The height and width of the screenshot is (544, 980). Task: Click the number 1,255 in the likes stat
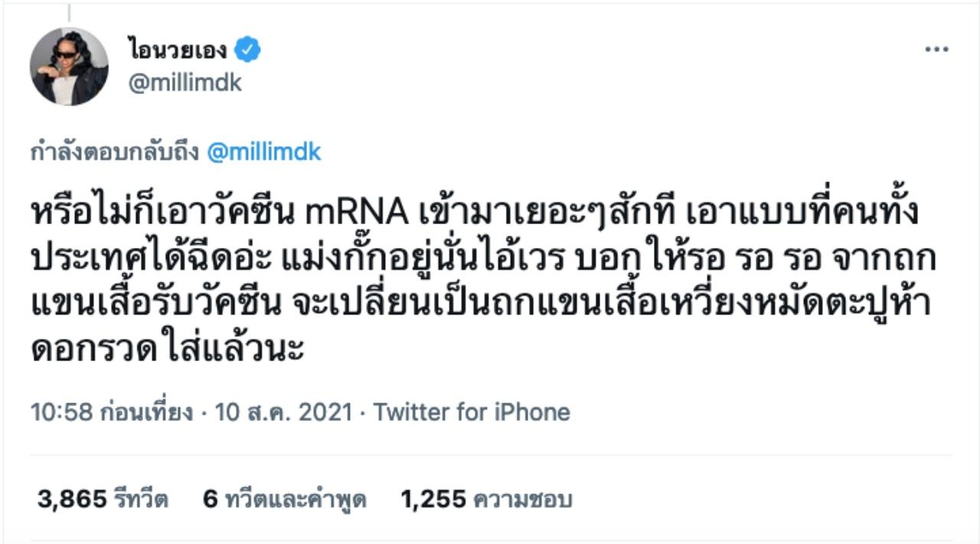433,500
